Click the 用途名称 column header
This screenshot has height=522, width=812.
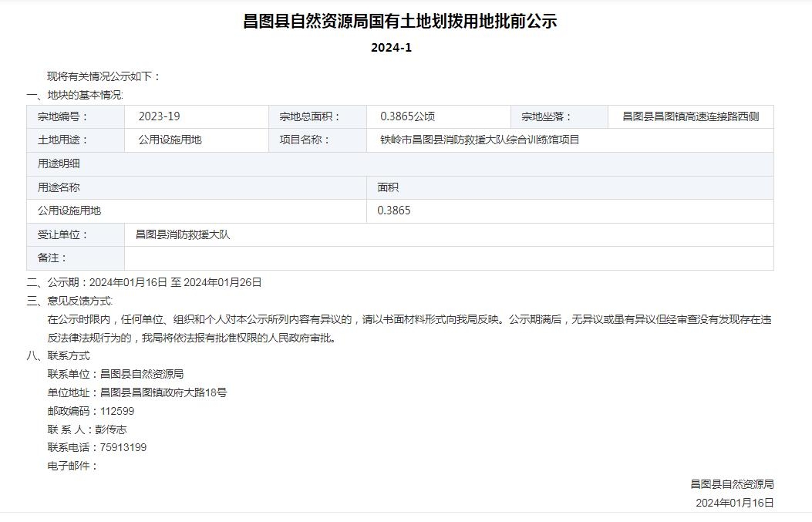click(197, 187)
